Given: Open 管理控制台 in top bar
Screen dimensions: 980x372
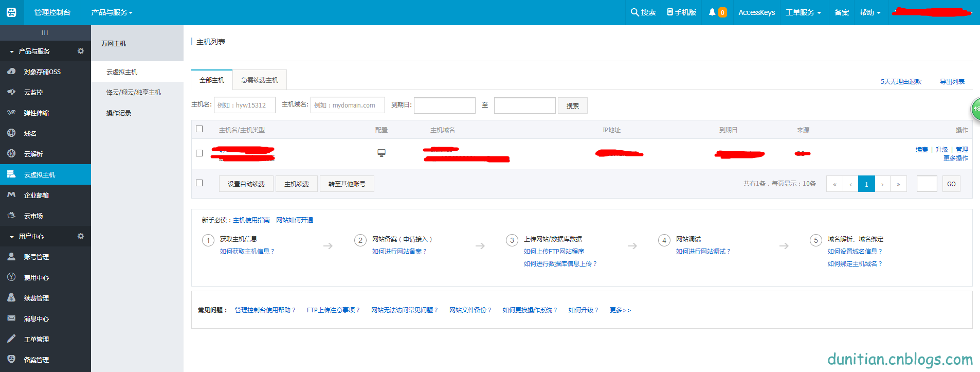Looking at the screenshot, I should coord(52,12).
